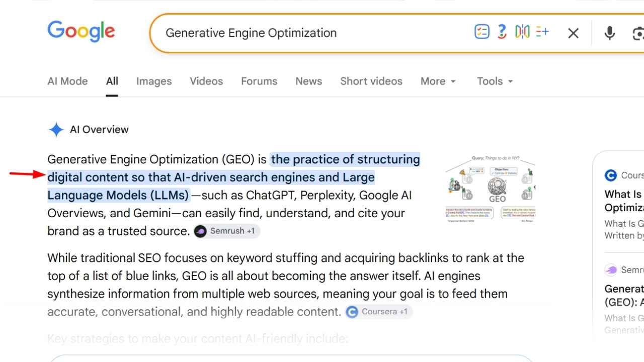Switch to the Forums results tab
This screenshot has width=644, height=362.
click(x=259, y=81)
